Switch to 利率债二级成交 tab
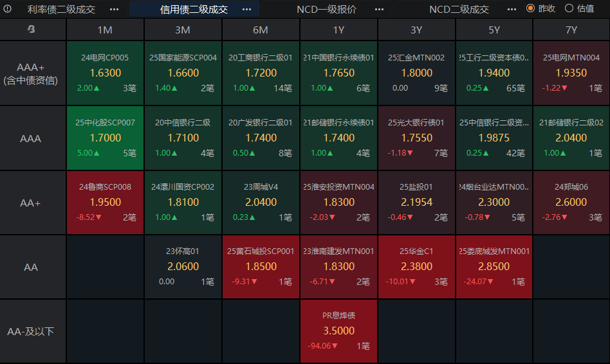 [61, 10]
